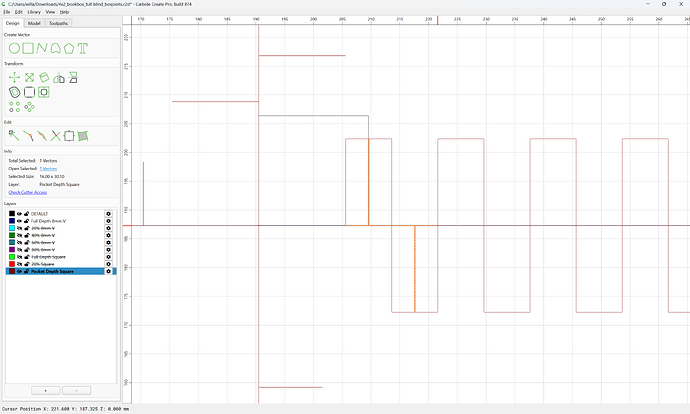Select the Polyline create vector tool

pos(42,48)
